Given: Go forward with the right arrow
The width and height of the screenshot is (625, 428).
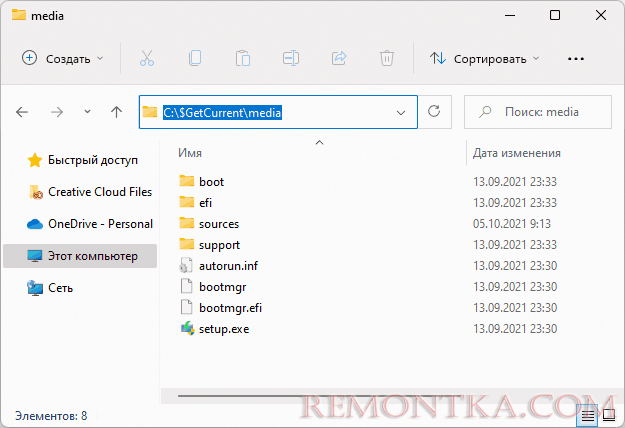Looking at the screenshot, I should [57, 112].
